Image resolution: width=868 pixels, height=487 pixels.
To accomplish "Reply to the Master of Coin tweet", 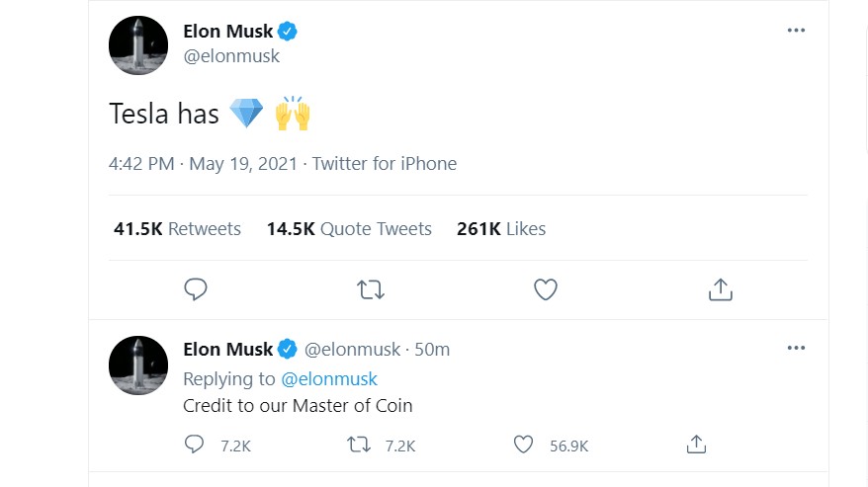I will [x=195, y=446].
